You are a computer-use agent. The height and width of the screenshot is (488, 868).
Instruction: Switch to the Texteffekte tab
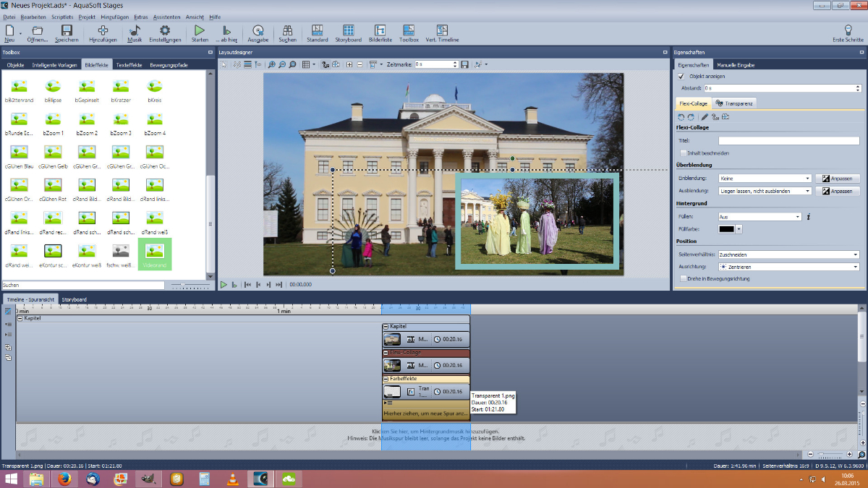click(129, 65)
